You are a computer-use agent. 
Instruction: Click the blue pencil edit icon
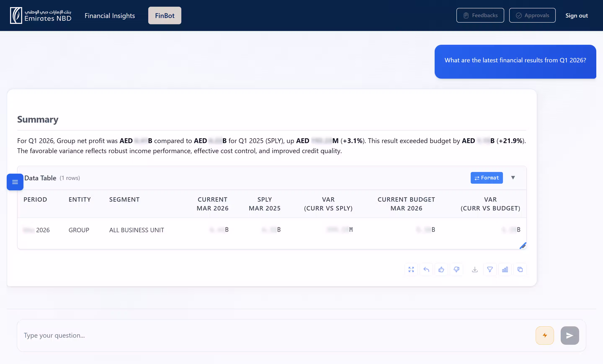click(523, 245)
